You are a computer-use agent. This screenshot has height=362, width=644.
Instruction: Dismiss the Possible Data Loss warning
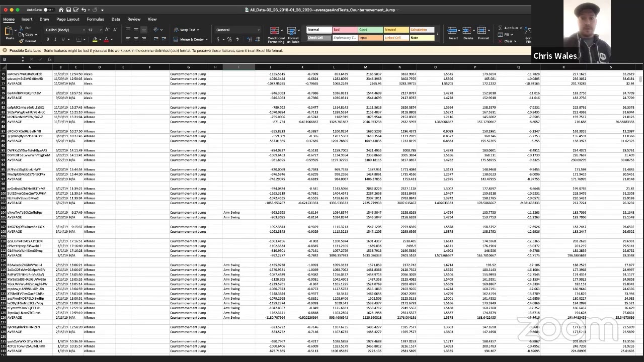pos(5,50)
